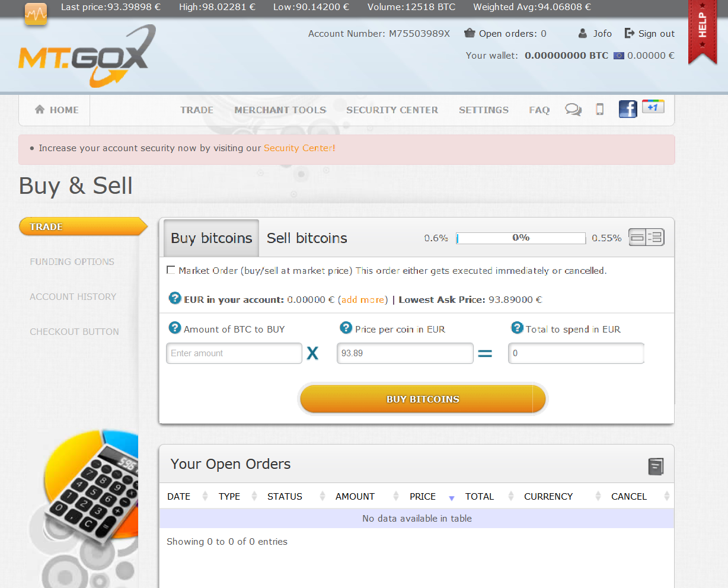Click the High:98.02281 € ticker
This screenshot has width=728, height=588.
[x=217, y=7]
